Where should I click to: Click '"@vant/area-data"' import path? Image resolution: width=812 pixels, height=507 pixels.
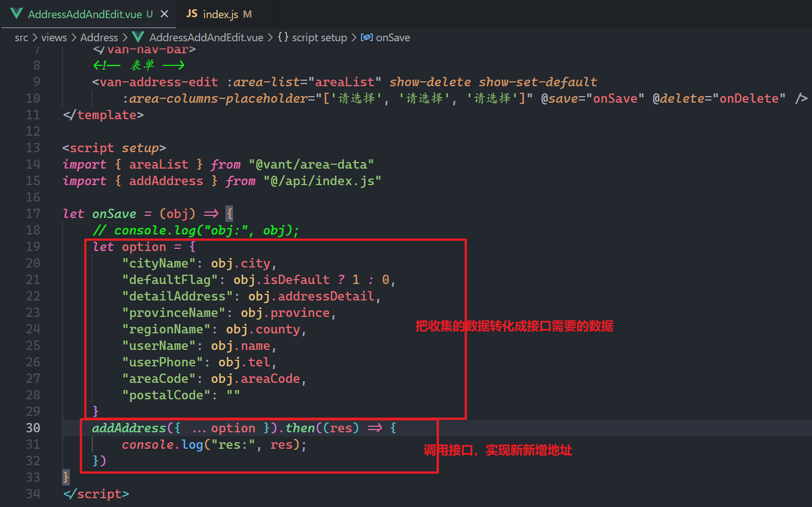[x=311, y=164]
